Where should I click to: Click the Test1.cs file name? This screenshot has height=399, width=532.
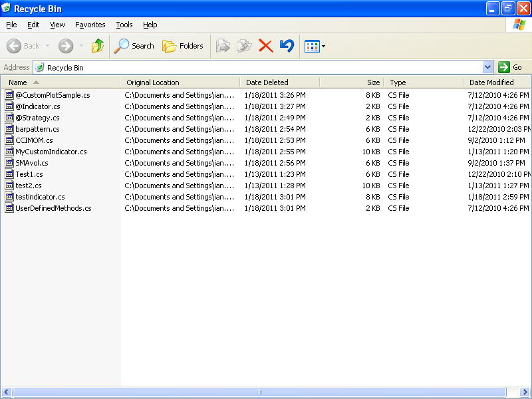click(29, 174)
